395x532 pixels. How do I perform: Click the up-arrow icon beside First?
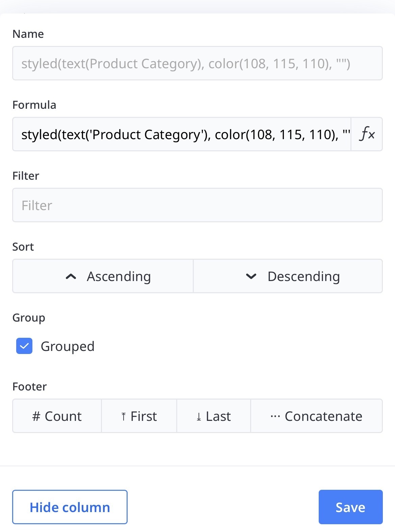click(x=124, y=416)
